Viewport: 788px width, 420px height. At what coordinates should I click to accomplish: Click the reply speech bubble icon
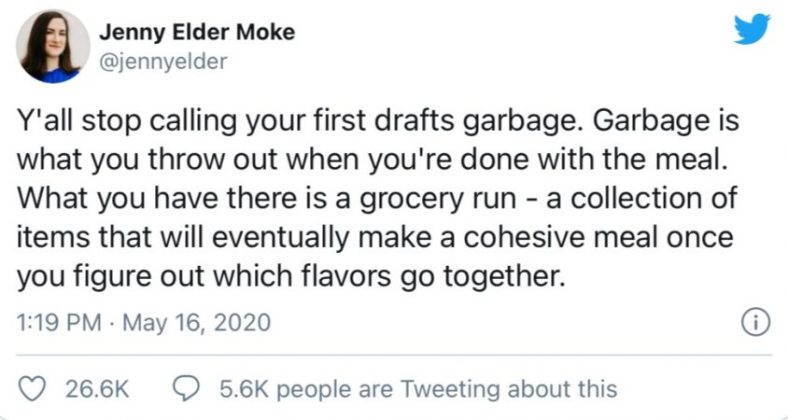(x=187, y=388)
